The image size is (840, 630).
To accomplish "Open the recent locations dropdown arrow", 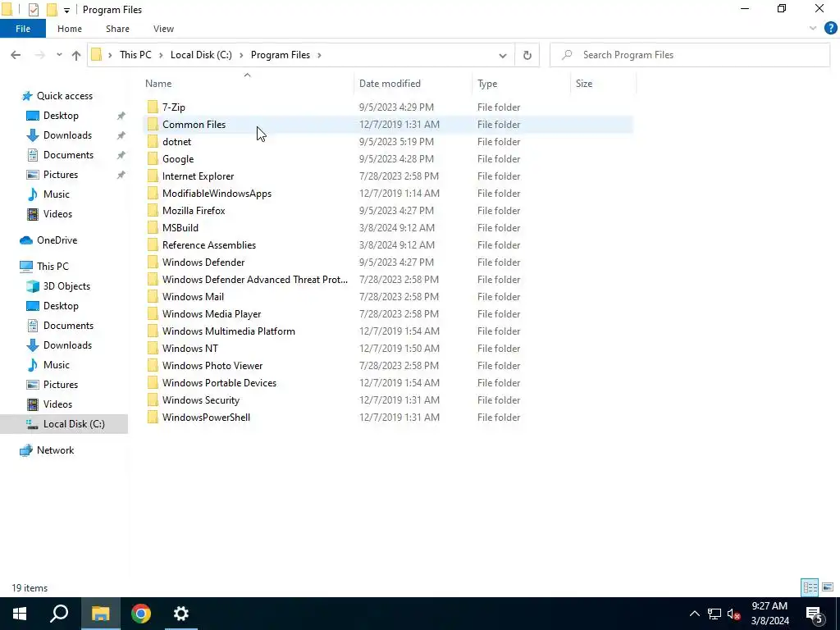I will 59,55.
